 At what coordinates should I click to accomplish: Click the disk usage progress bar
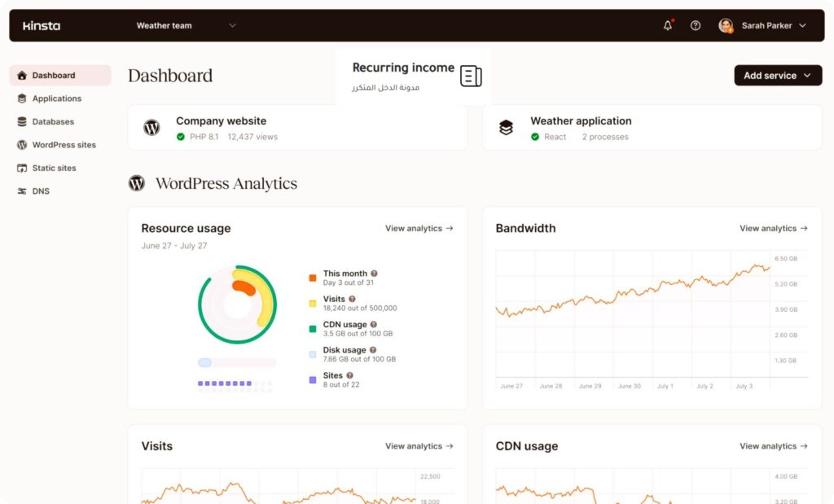pyautogui.click(x=237, y=362)
